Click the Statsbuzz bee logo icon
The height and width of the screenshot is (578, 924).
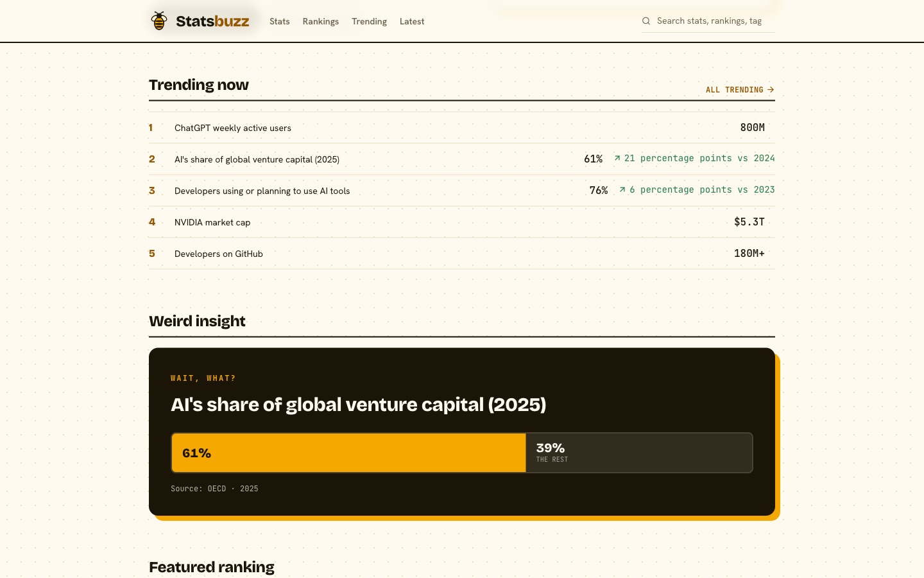coord(159,21)
